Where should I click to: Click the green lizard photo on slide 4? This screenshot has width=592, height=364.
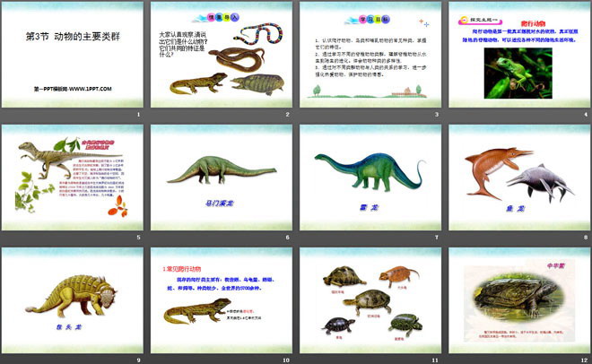tap(518, 74)
